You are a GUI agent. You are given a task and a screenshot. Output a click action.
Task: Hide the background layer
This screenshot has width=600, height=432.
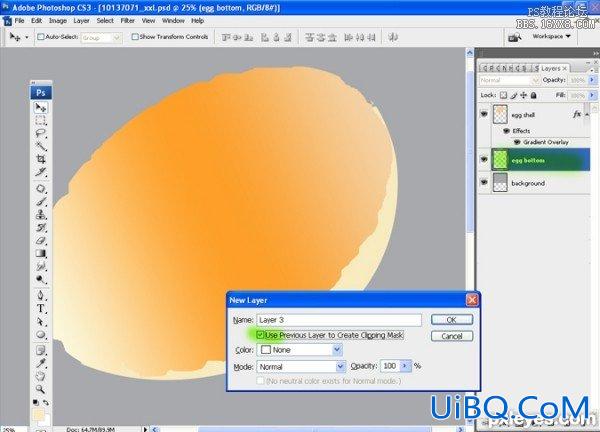click(484, 183)
